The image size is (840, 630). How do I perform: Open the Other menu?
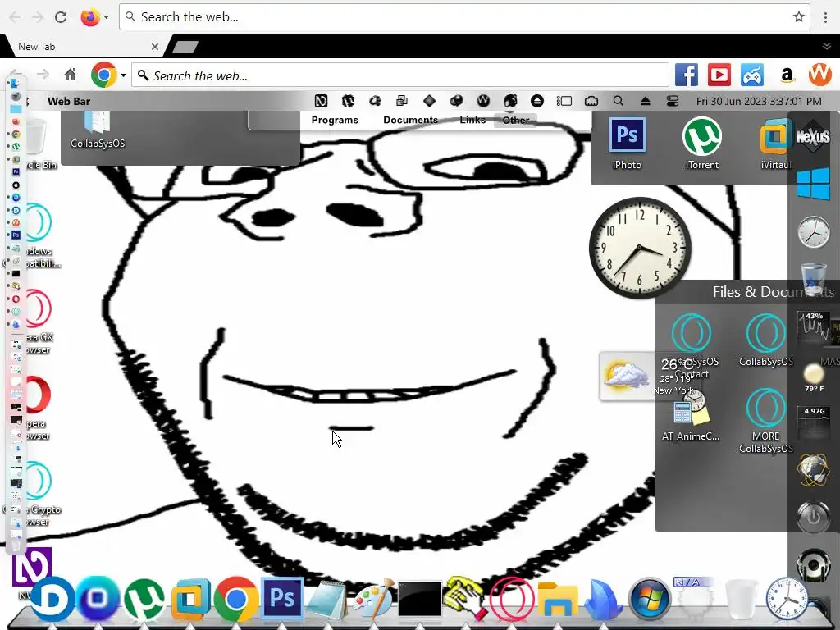click(x=516, y=120)
